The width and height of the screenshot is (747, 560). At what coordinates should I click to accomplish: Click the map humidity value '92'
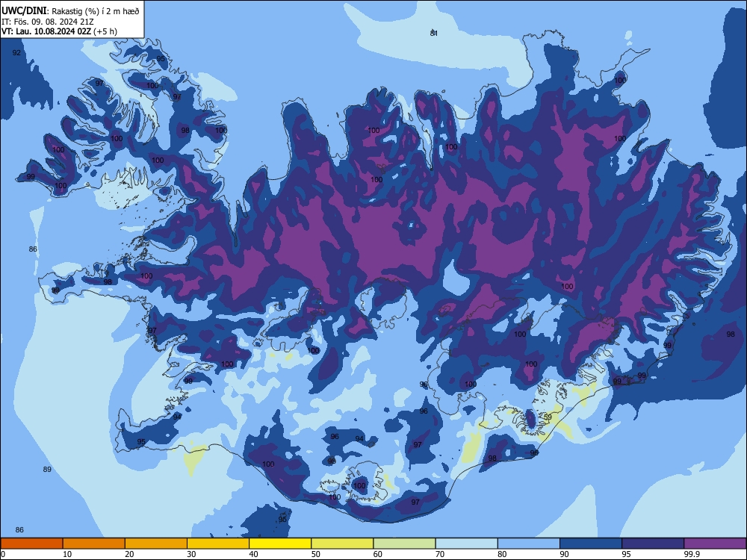(x=16, y=53)
